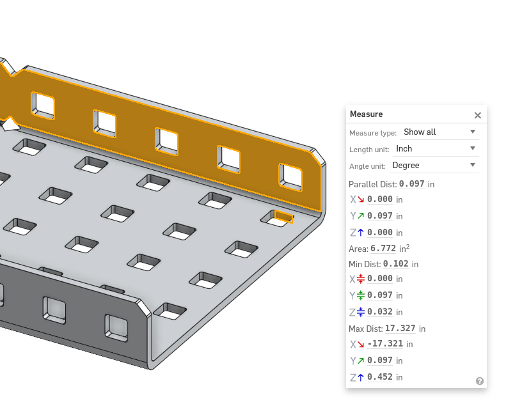
Task: Select the small highlighted hole edge face
Action: coord(283,217)
